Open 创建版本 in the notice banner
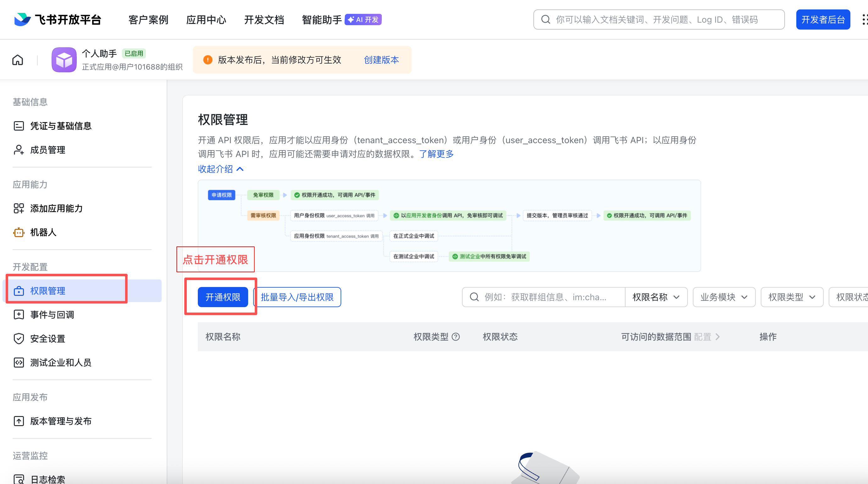Screen dimensions: 868x484 tap(381, 60)
